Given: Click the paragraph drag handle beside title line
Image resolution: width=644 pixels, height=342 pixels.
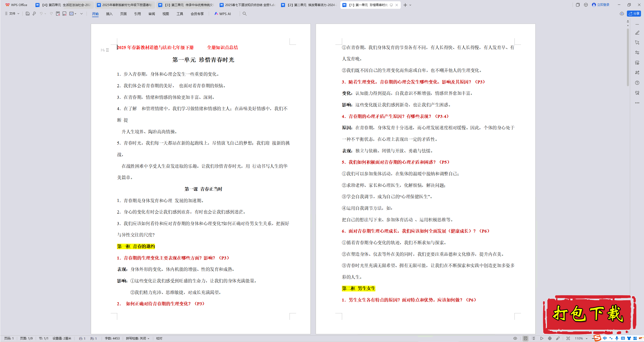Looking at the screenshot, I should pyautogui.click(x=107, y=50).
